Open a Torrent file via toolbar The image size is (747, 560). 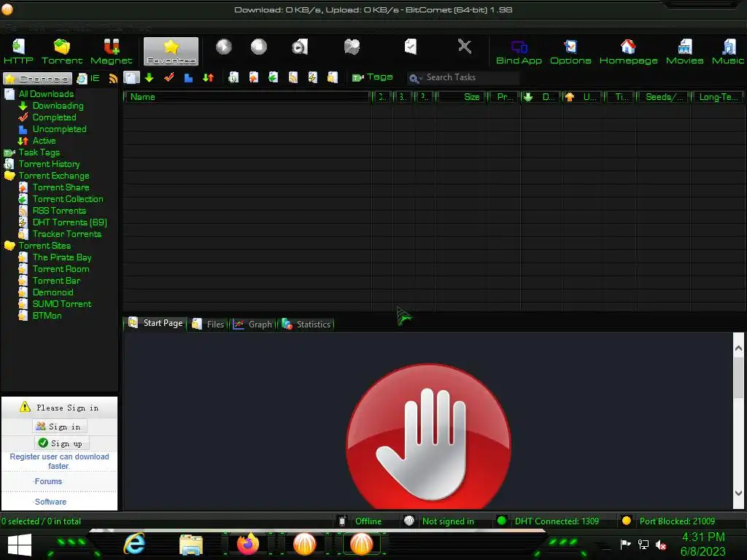click(x=62, y=52)
